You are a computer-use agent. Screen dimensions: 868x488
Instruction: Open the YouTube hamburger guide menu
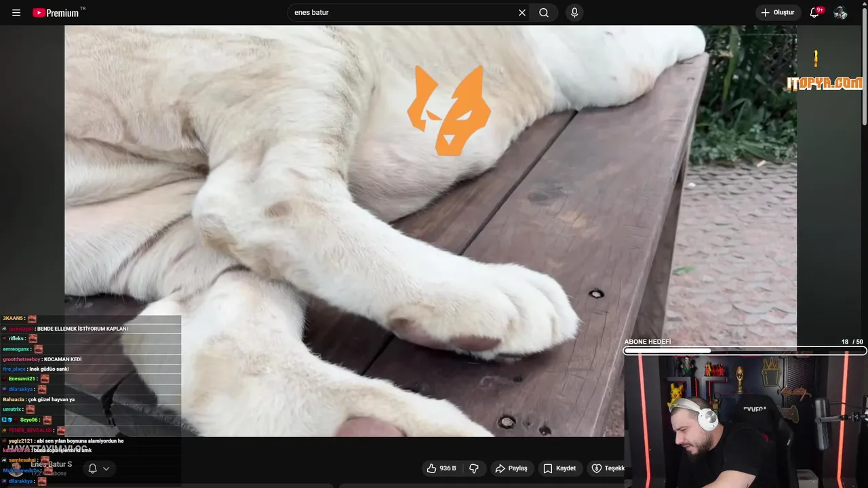coord(16,13)
